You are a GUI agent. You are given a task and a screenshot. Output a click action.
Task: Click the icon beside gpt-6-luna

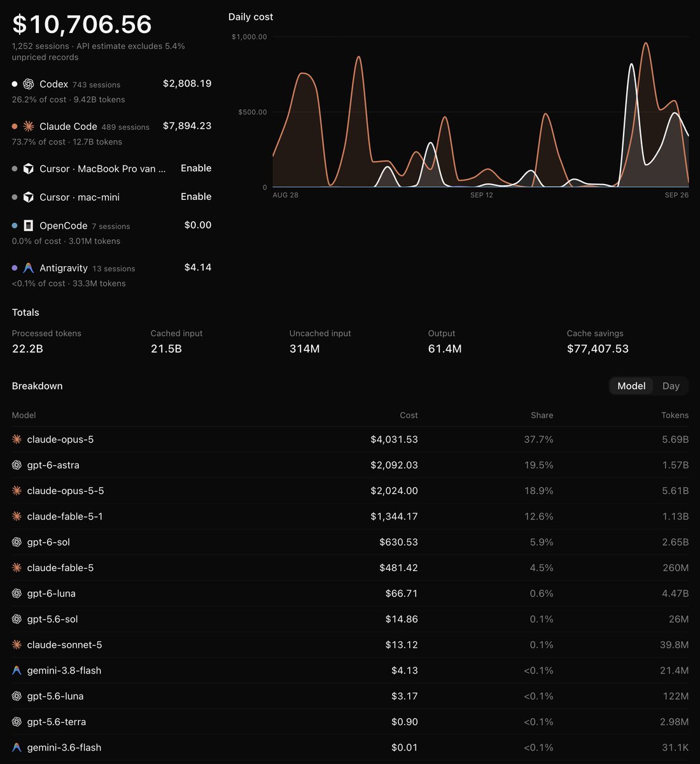(x=17, y=593)
